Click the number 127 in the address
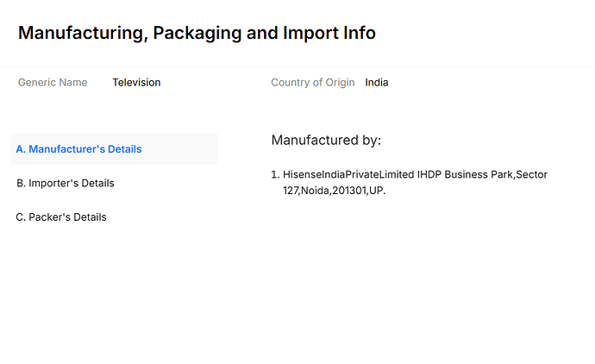 pos(291,191)
